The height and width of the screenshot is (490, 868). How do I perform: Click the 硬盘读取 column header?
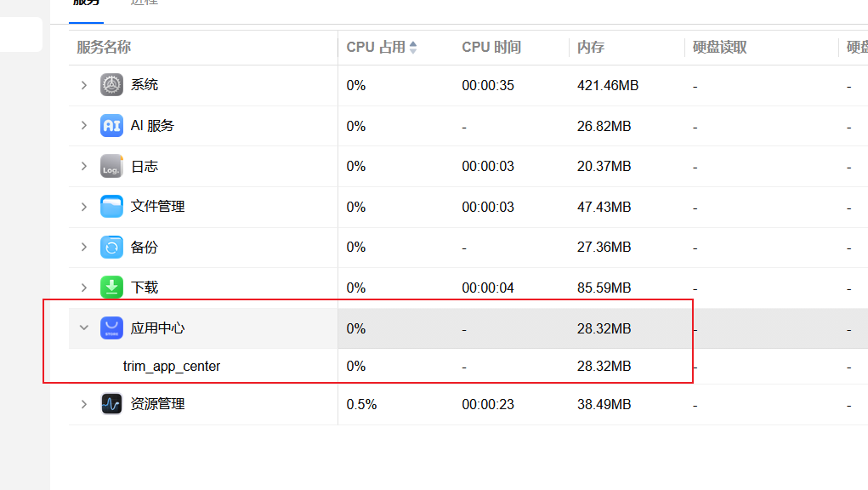(x=719, y=48)
